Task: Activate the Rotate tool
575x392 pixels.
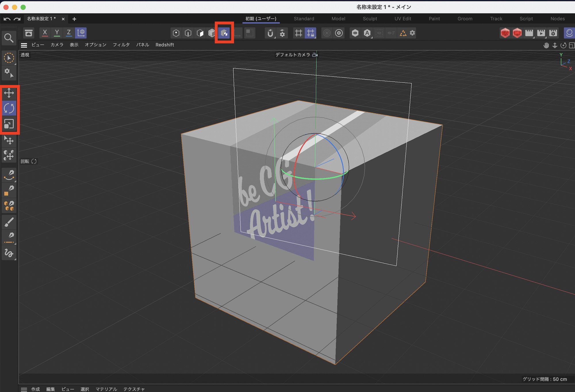Action: (9, 109)
